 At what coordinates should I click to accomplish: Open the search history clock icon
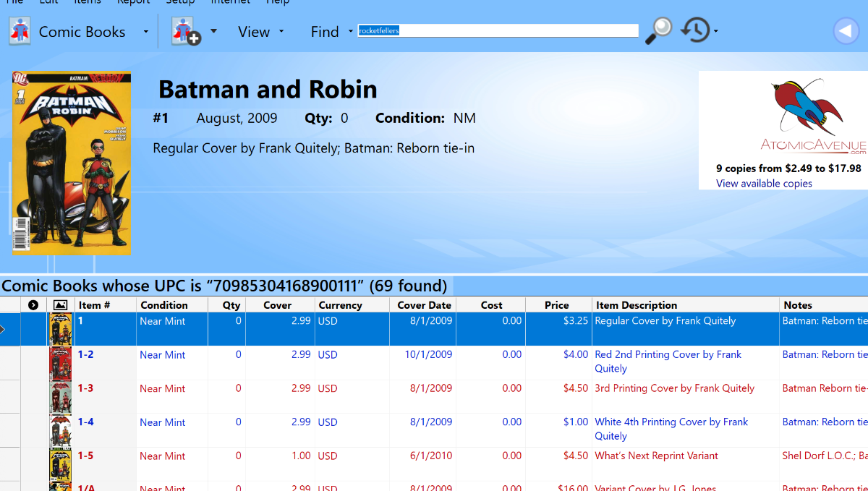click(x=696, y=30)
